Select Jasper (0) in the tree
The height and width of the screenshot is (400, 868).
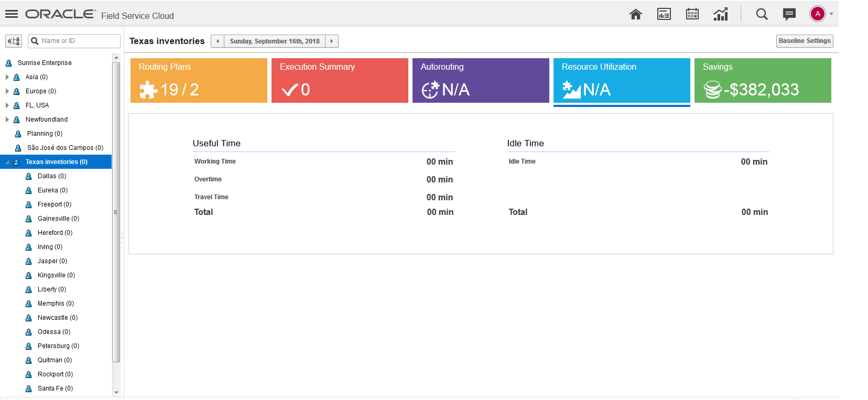click(x=52, y=261)
